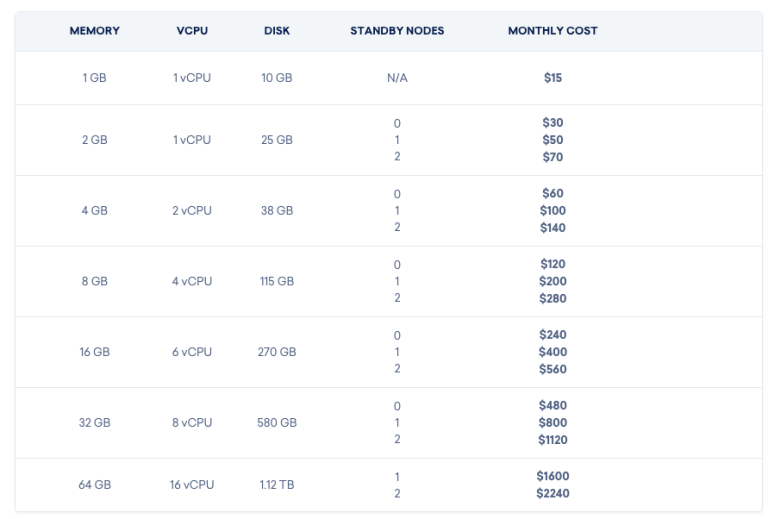Click the $140 monthly cost value
The height and width of the screenshot is (519, 768).
(552, 228)
